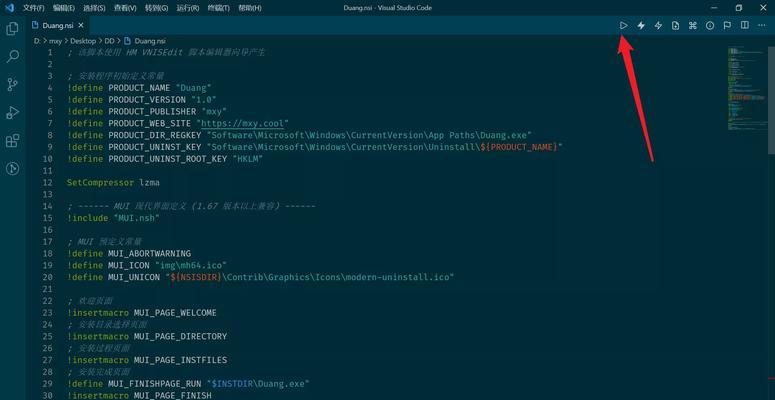
Task: Click the Run (play triangle) button
Action: [623, 26]
